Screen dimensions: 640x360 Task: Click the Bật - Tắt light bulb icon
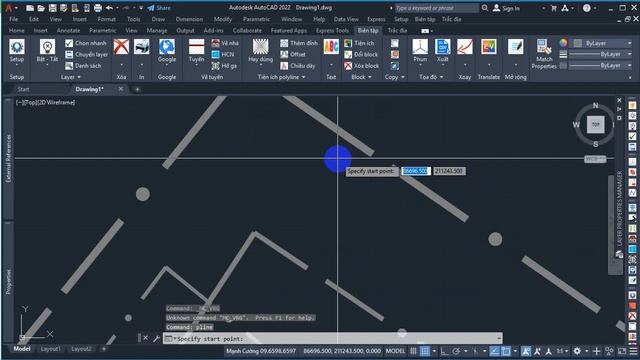pyautogui.click(x=47, y=47)
